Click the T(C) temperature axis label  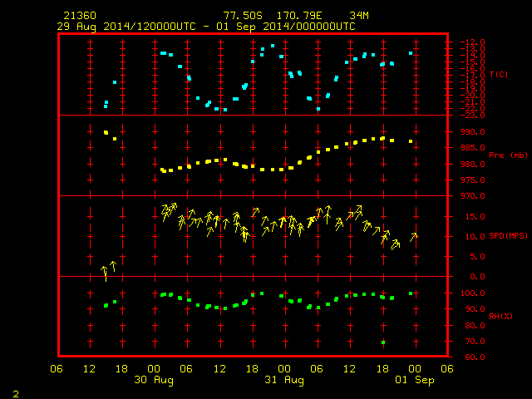[499, 74]
